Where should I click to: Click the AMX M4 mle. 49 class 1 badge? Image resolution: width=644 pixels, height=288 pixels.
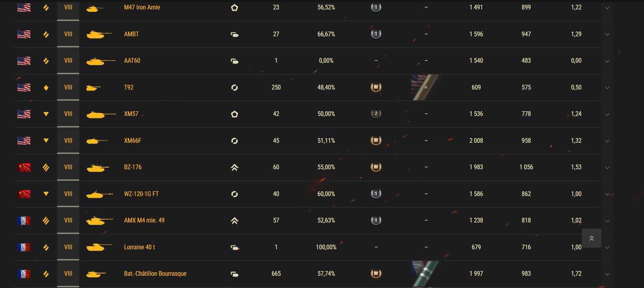(x=376, y=220)
